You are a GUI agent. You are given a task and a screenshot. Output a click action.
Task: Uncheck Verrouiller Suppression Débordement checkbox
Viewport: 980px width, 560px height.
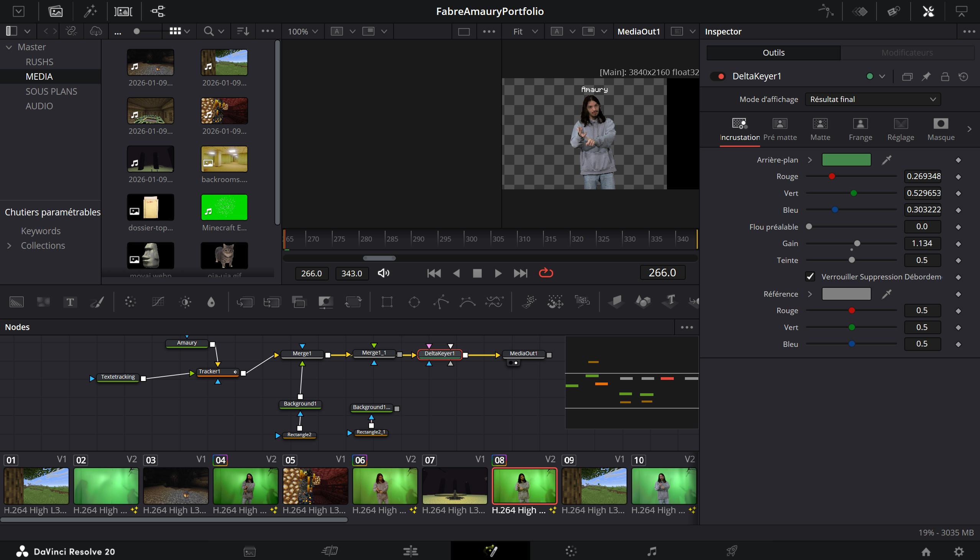(x=810, y=276)
